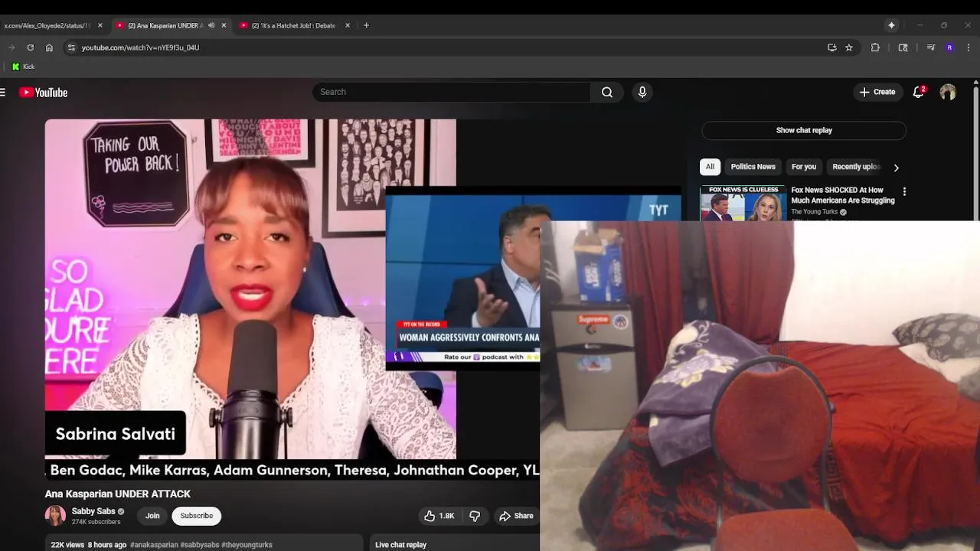Click the Create button
The image size is (980, 551).
(x=877, y=92)
